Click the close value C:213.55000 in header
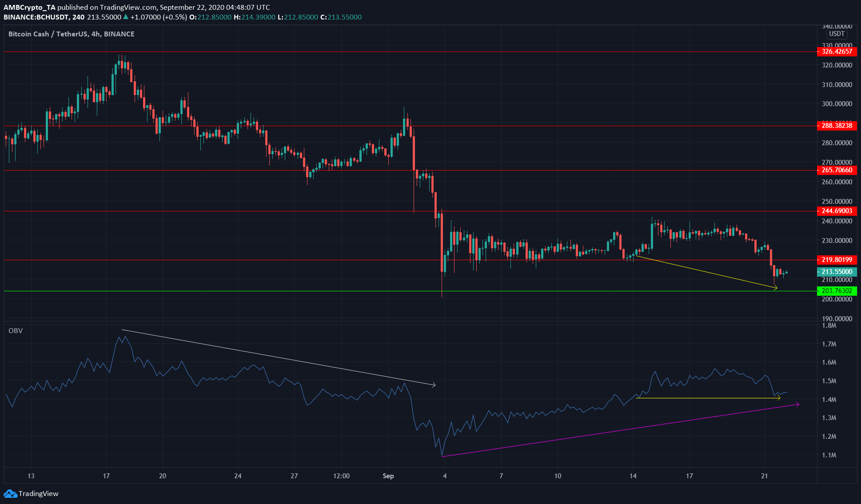Viewport: 861px width, 504px height. click(341, 17)
